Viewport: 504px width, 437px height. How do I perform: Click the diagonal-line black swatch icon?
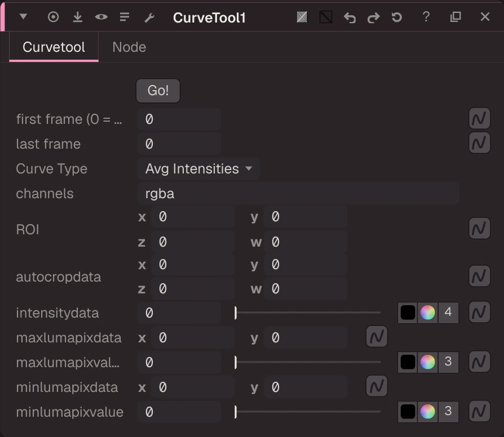click(x=326, y=17)
